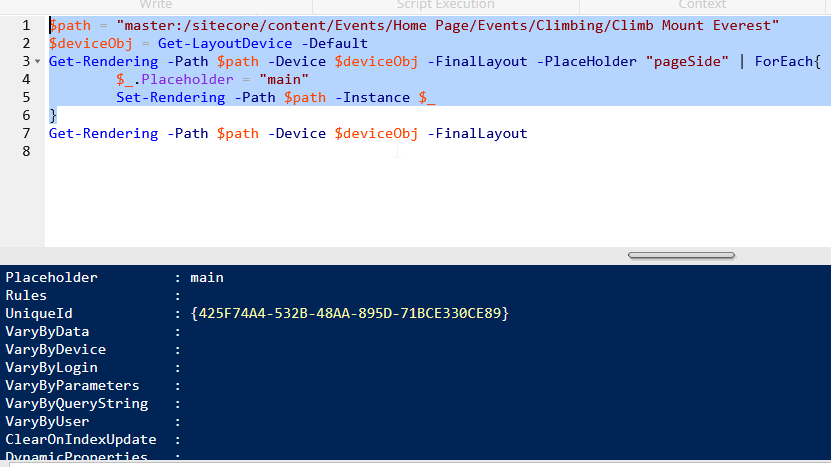Viewport: 831px width, 467px height.
Task: Click the Placeholder main value in console
Action: pyautogui.click(x=207, y=277)
